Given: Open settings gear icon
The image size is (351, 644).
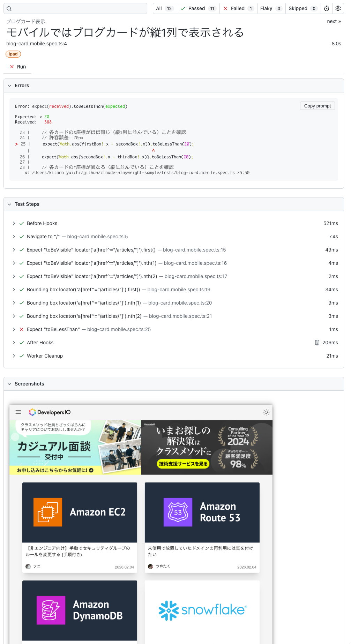Looking at the screenshot, I should tap(338, 8).
